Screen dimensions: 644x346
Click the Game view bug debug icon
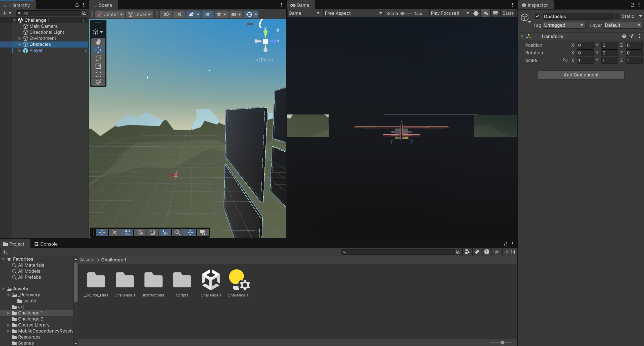click(476, 13)
